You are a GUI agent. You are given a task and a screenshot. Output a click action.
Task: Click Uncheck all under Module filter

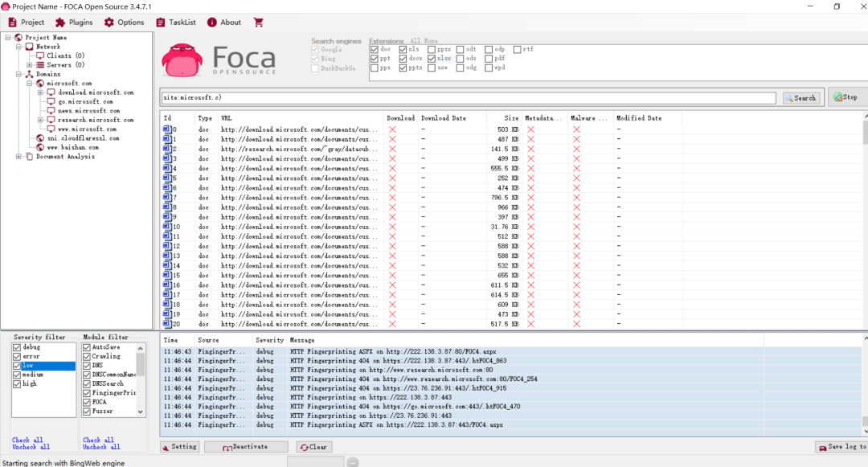point(100,447)
